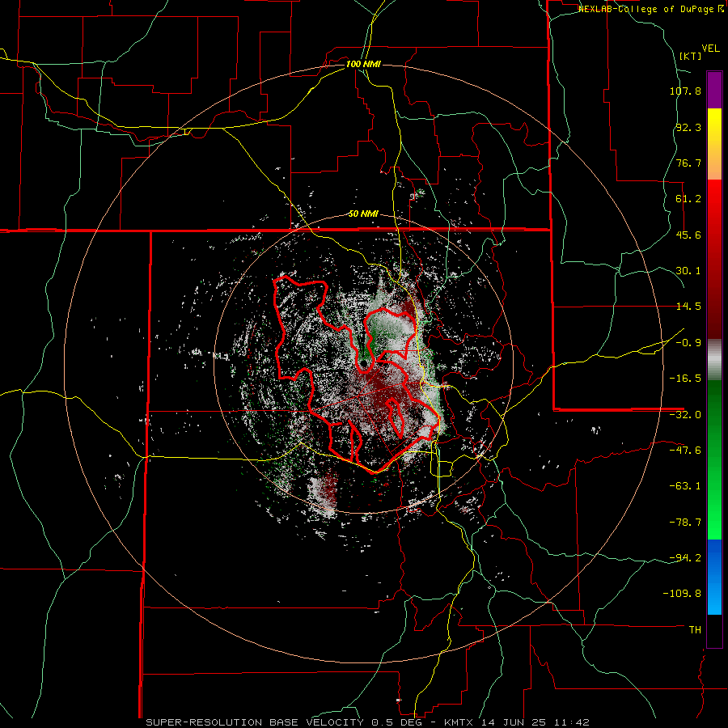Click the radar site dot at the rings' center
The image size is (728, 728).
363,364
